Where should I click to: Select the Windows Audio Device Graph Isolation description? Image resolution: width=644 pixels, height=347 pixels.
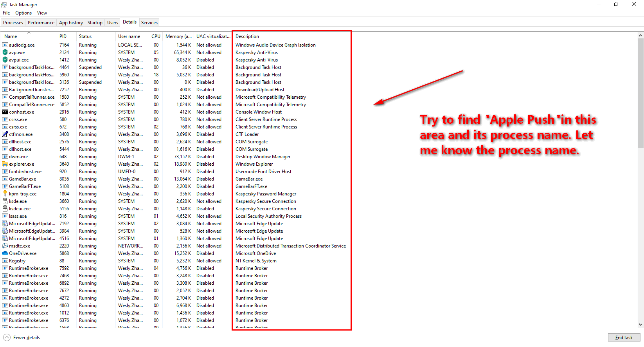click(275, 45)
